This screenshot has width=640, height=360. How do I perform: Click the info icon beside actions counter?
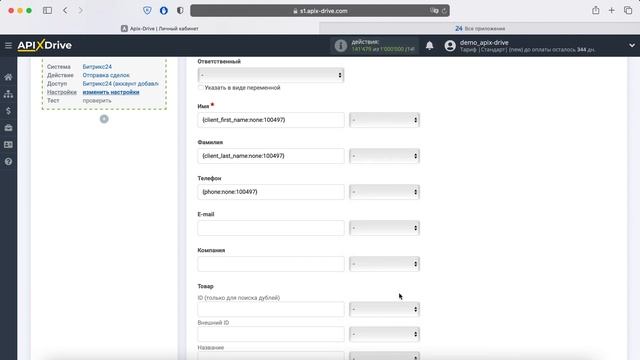tap(340, 45)
